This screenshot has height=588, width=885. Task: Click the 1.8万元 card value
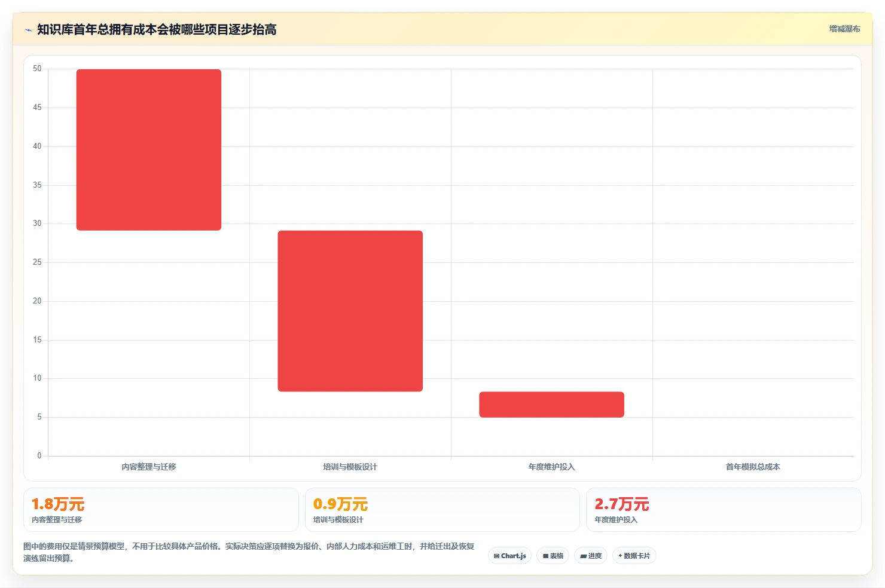tap(58, 504)
